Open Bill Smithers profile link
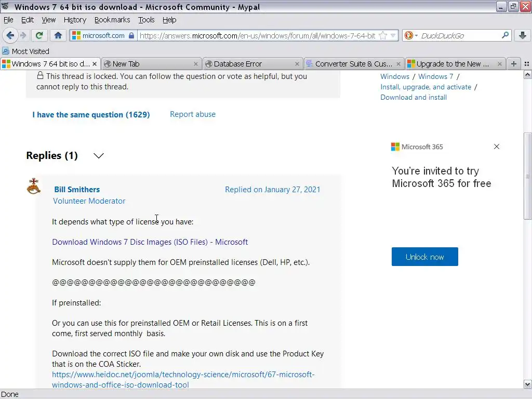The height and width of the screenshot is (399, 532). click(x=77, y=189)
